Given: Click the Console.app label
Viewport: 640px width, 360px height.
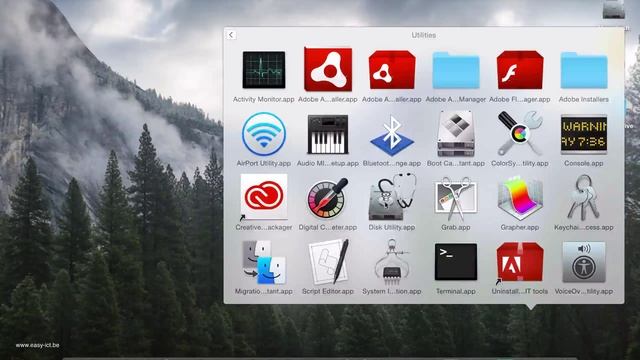Looking at the screenshot, I should tap(584, 163).
